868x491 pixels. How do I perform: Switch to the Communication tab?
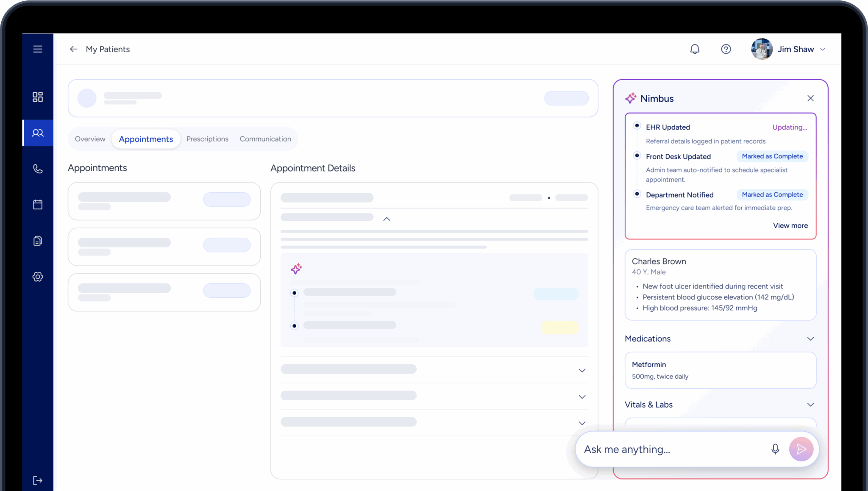pyautogui.click(x=265, y=139)
